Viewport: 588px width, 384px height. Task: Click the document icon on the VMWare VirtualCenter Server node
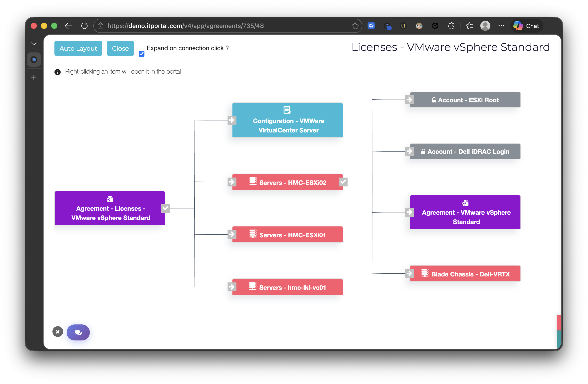coord(287,110)
